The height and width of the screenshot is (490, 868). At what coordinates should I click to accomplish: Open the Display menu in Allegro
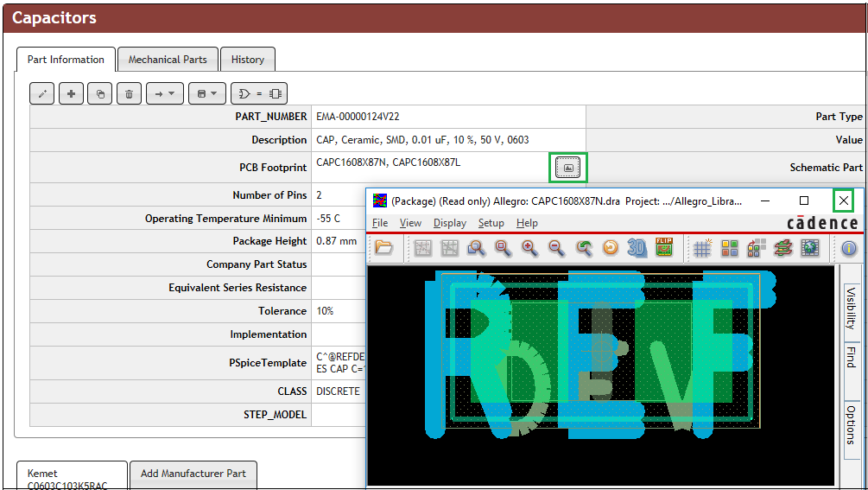[450, 223]
